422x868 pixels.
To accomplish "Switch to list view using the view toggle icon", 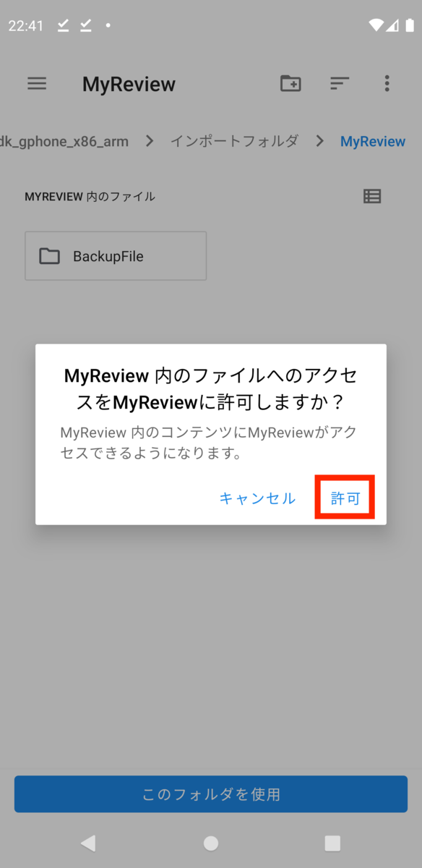I will (x=372, y=196).
